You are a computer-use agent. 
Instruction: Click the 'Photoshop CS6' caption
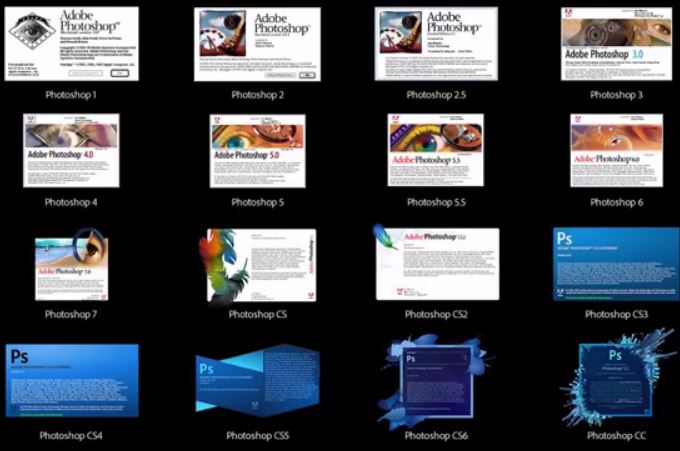436,435
